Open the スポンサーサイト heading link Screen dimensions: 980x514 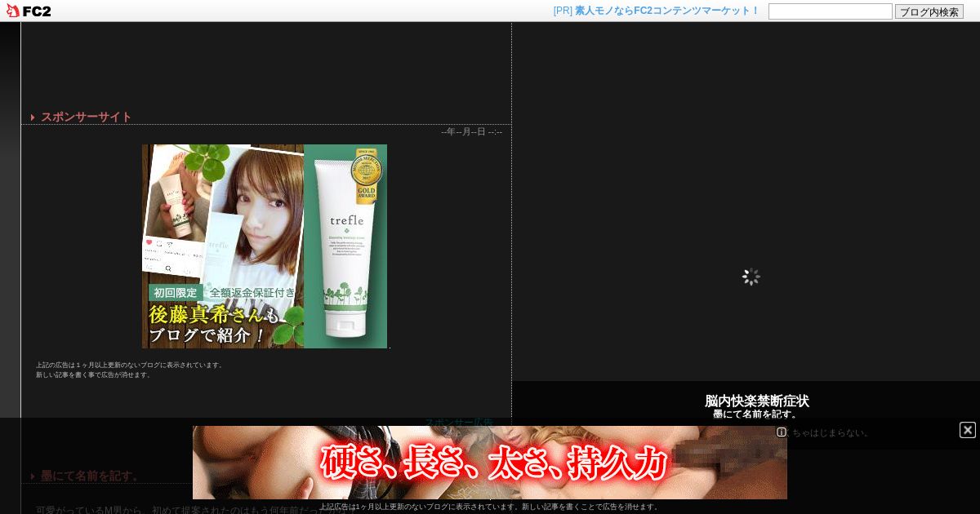[x=87, y=117]
